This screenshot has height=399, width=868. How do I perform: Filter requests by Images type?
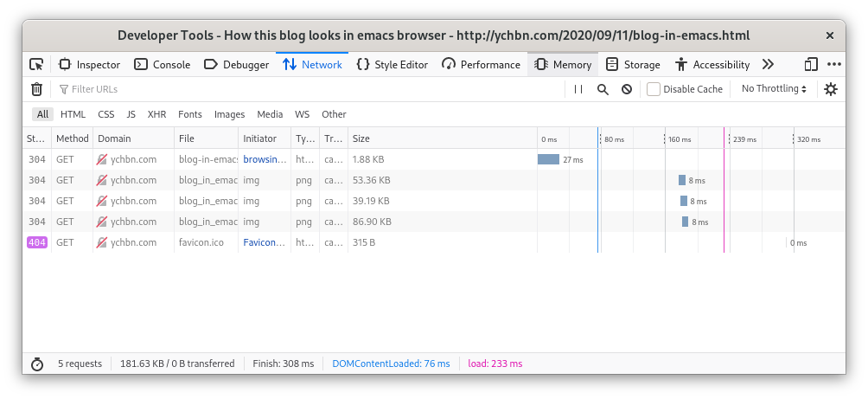[229, 114]
